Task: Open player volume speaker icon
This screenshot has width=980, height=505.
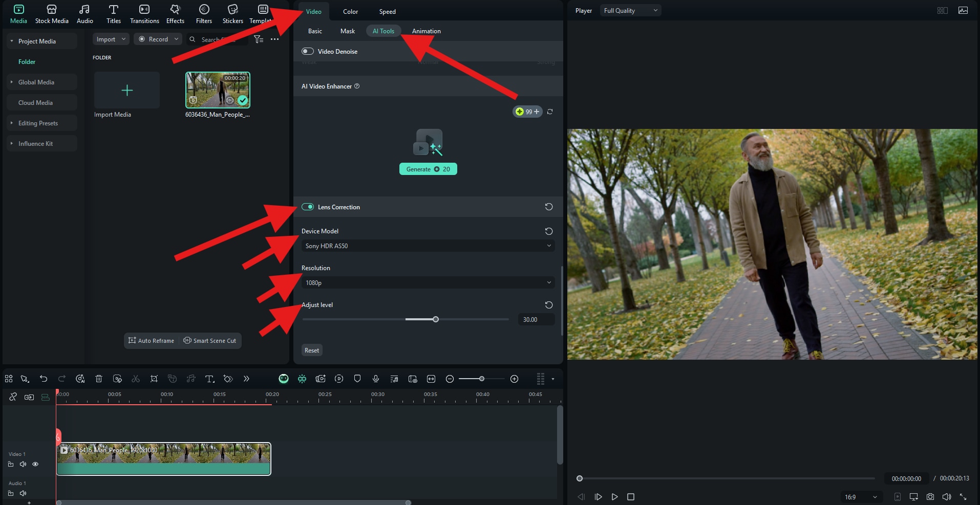Action: click(947, 497)
